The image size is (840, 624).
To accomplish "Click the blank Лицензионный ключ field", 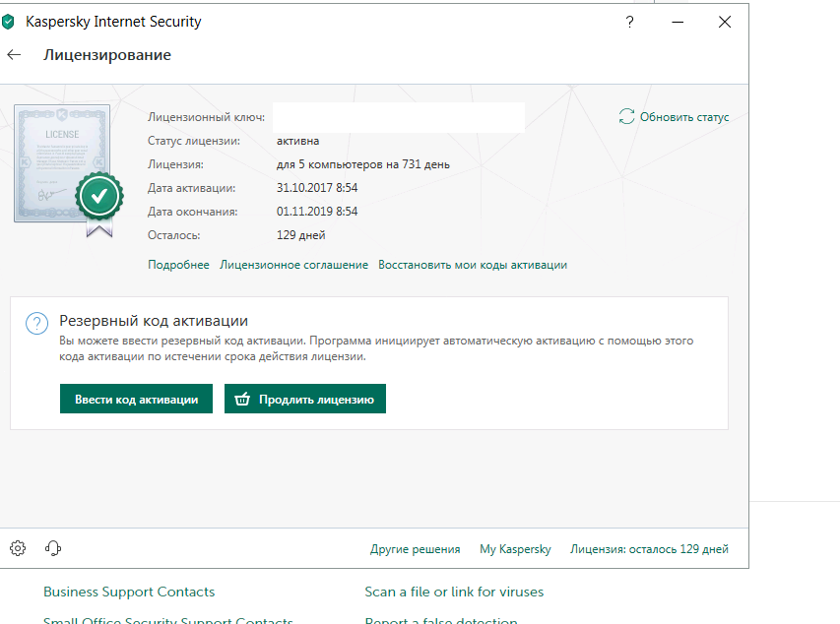I will click(x=398, y=117).
